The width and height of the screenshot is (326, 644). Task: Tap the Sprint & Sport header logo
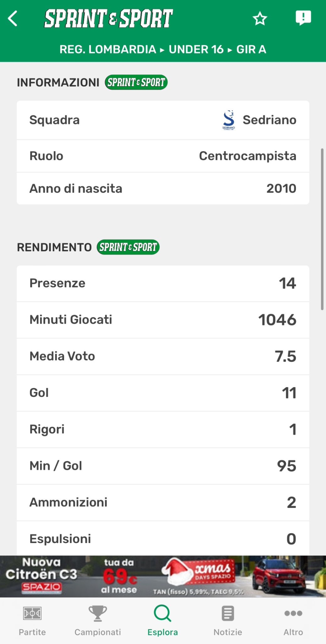(109, 18)
